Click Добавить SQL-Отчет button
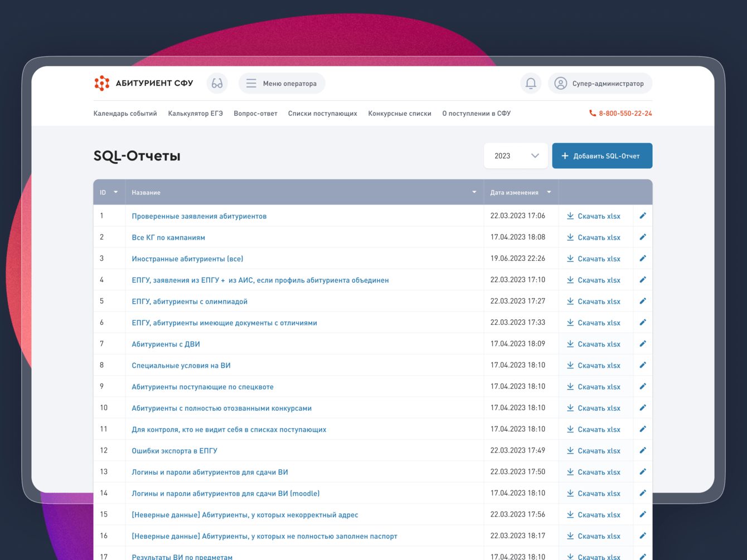The width and height of the screenshot is (747, 560). point(602,156)
